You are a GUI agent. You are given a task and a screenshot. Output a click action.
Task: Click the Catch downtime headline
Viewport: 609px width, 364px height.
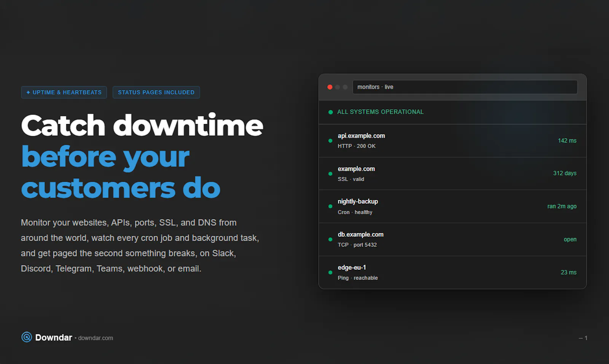142,125
